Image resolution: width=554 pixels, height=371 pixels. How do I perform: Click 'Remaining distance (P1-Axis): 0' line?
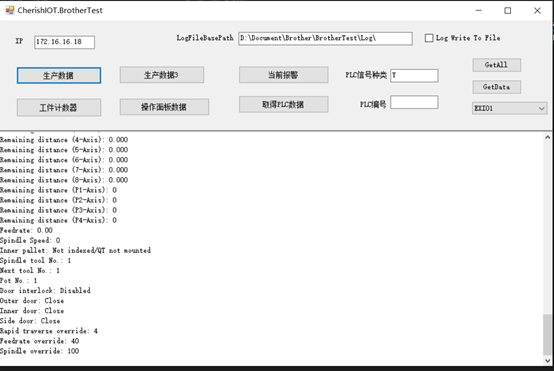[x=59, y=190]
